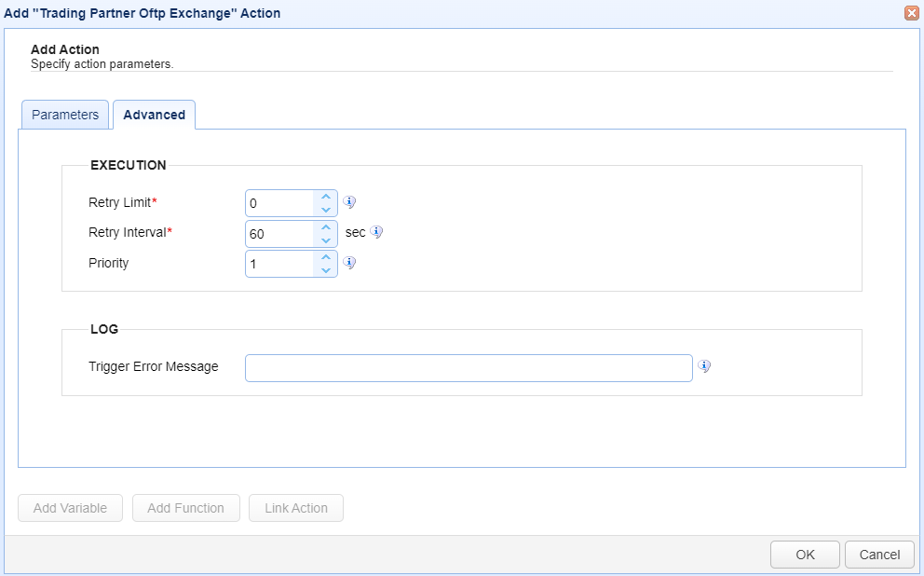Click the Retry Interval info icon
This screenshot has width=924, height=576.
377,232
